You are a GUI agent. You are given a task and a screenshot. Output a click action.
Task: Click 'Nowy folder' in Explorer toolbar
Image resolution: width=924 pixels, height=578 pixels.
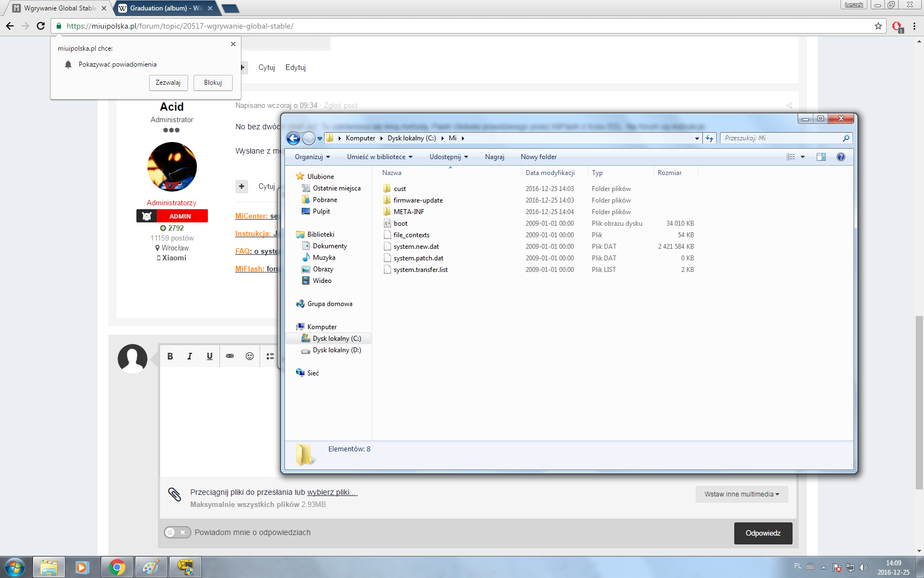click(x=538, y=157)
